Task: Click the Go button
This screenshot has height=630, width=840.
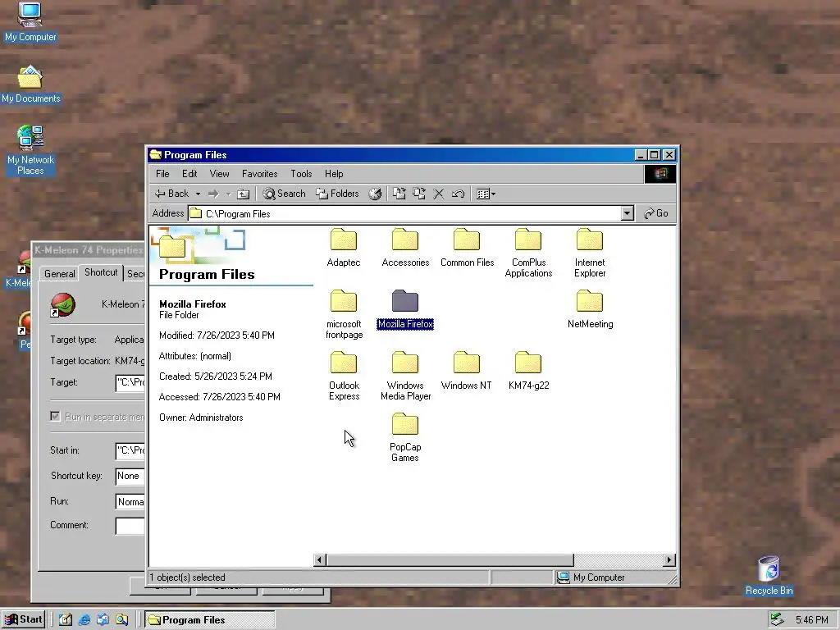Action: click(x=656, y=213)
